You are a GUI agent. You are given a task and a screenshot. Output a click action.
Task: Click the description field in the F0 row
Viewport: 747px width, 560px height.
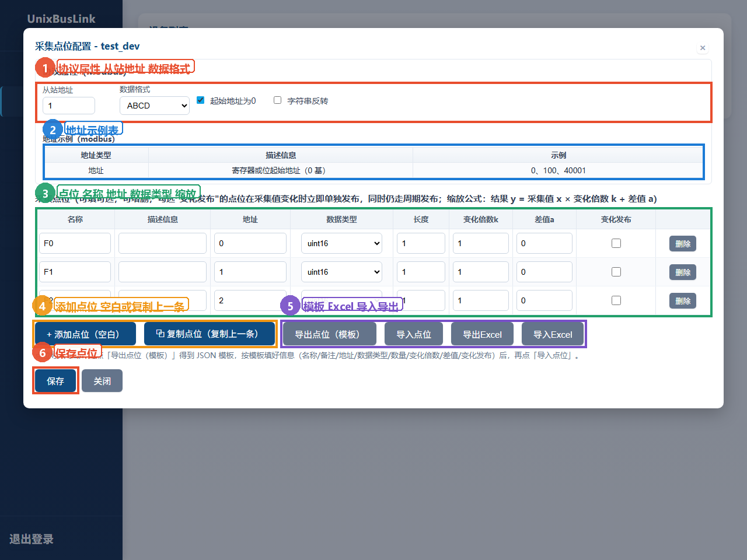(x=162, y=243)
